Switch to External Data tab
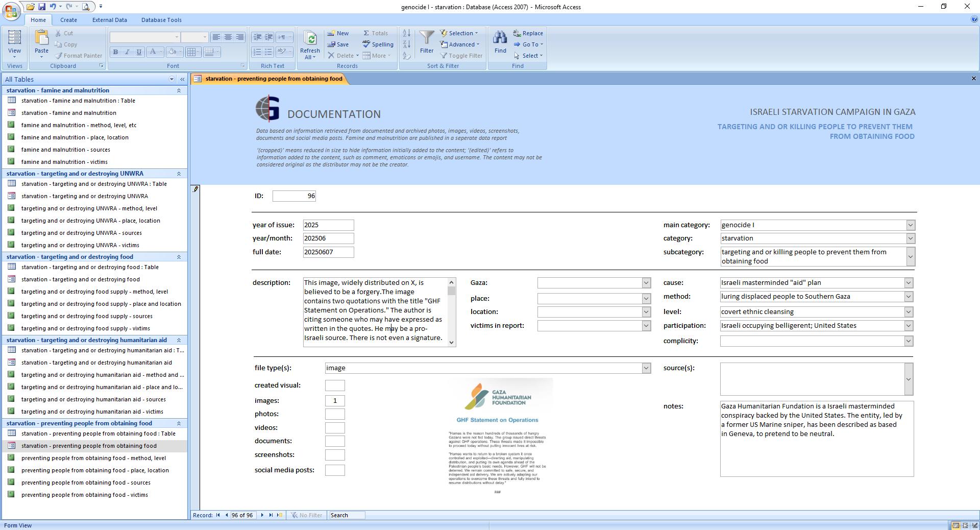Image resolution: width=980 pixels, height=530 pixels. click(110, 20)
